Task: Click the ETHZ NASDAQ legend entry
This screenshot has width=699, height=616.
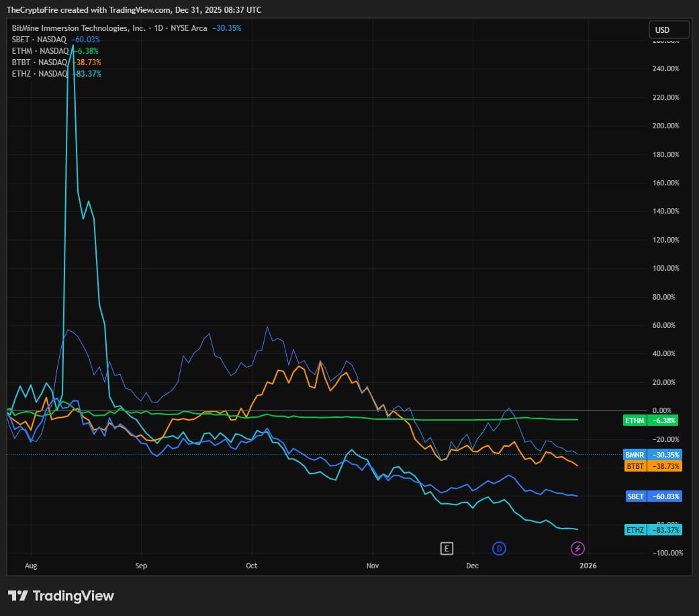Action: point(40,74)
